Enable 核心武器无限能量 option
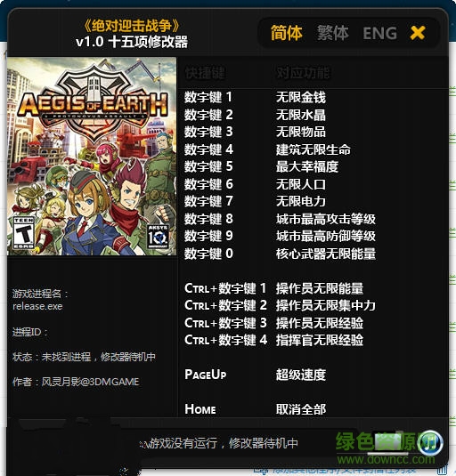 coord(326,254)
